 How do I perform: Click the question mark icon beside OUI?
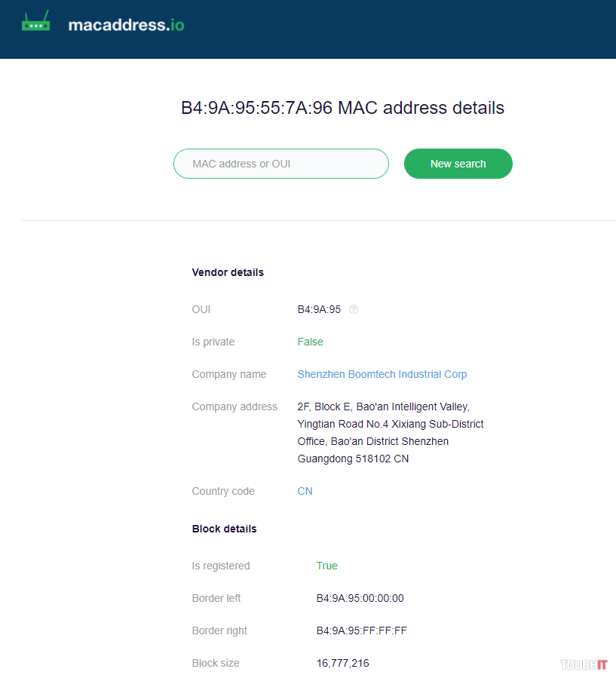point(354,309)
